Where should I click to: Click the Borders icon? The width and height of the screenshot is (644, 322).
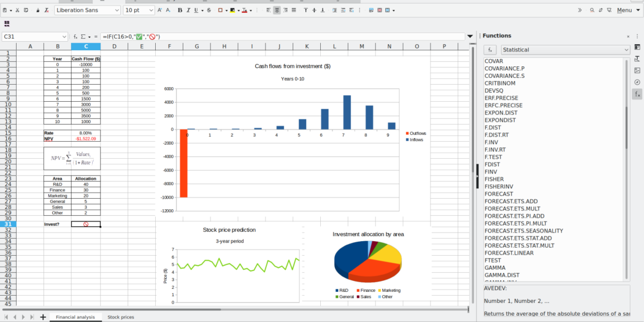coord(220,10)
